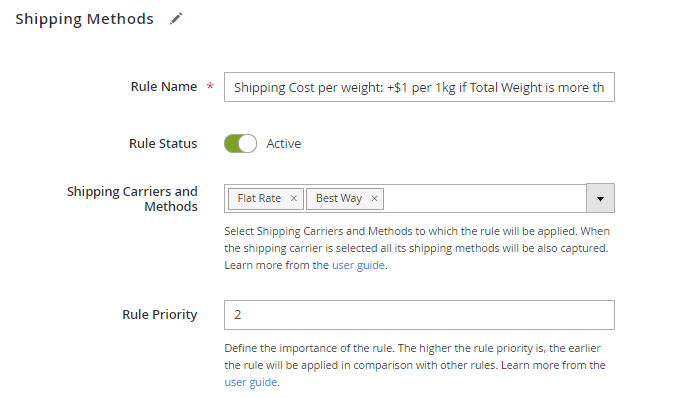Click the Rule Priority label

point(160,315)
